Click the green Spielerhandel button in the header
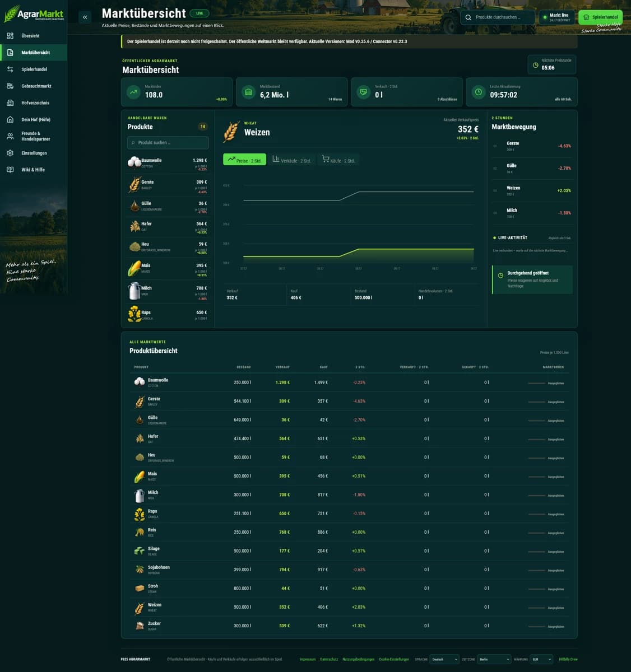The height and width of the screenshot is (672, 631). [x=600, y=17]
